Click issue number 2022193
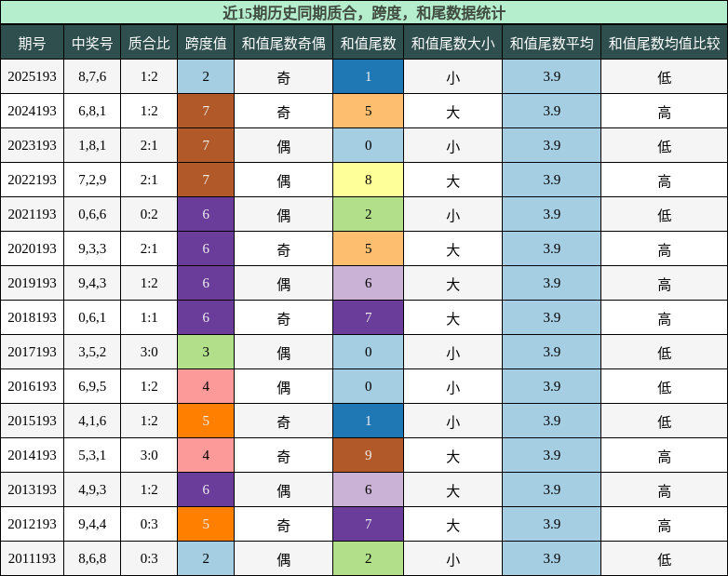728x576 pixels. pyautogui.click(x=32, y=180)
